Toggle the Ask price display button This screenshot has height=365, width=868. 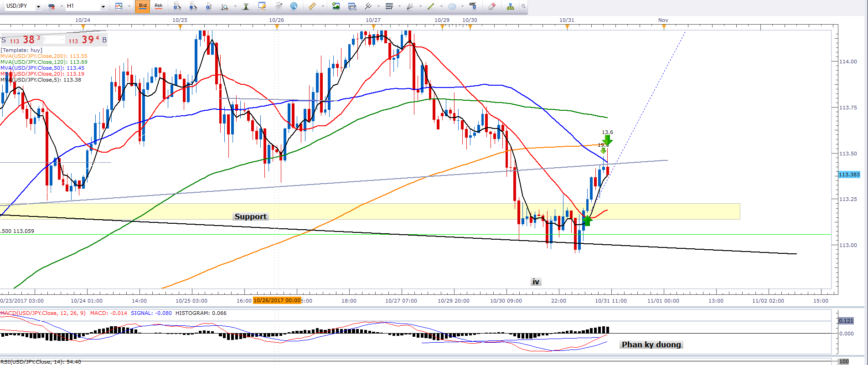click(159, 6)
